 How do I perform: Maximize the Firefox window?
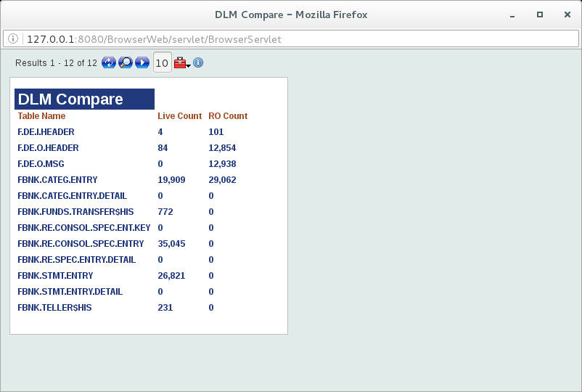point(539,15)
